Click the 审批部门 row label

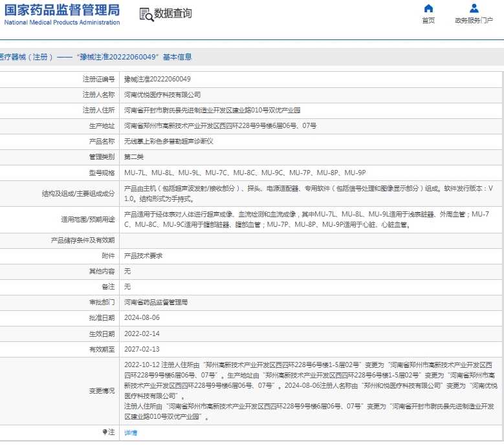pyautogui.click(x=102, y=302)
